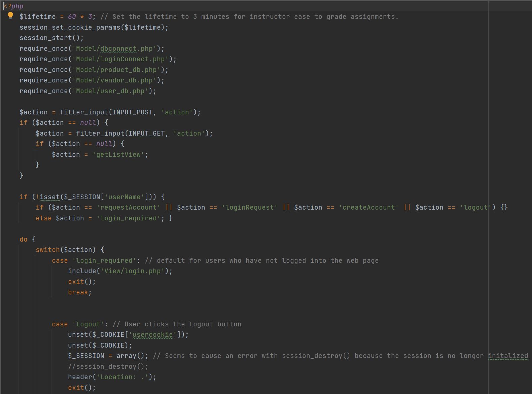Click the session_set_cookie_params call
The height and width of the screenshot is (394, 532).
point(94,27)
